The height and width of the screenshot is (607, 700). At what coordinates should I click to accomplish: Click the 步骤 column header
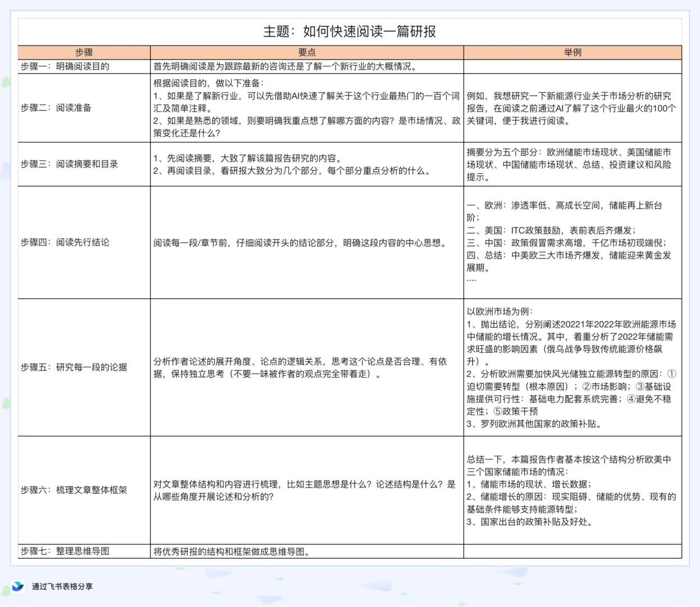[x=83, y=52]
